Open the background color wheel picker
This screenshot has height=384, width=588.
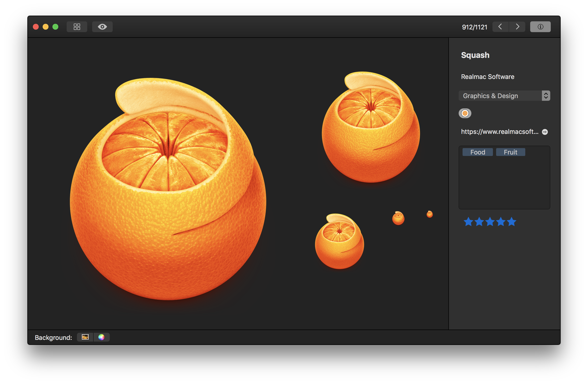click(x=101, y=337)
